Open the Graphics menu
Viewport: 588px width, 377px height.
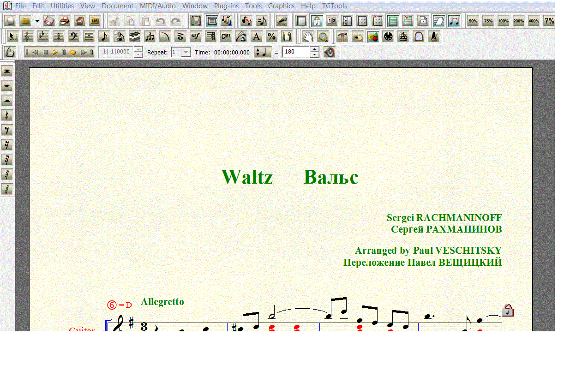[x=281, y=6]
